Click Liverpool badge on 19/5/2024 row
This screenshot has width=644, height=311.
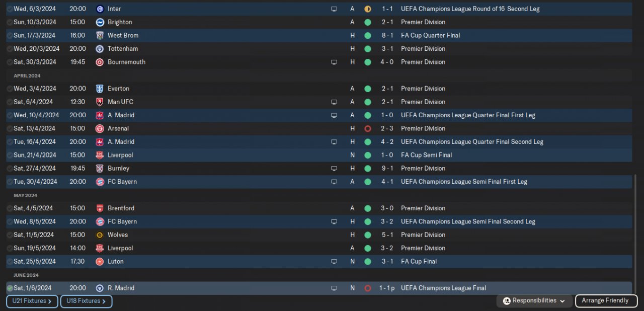tap(100, 248)
